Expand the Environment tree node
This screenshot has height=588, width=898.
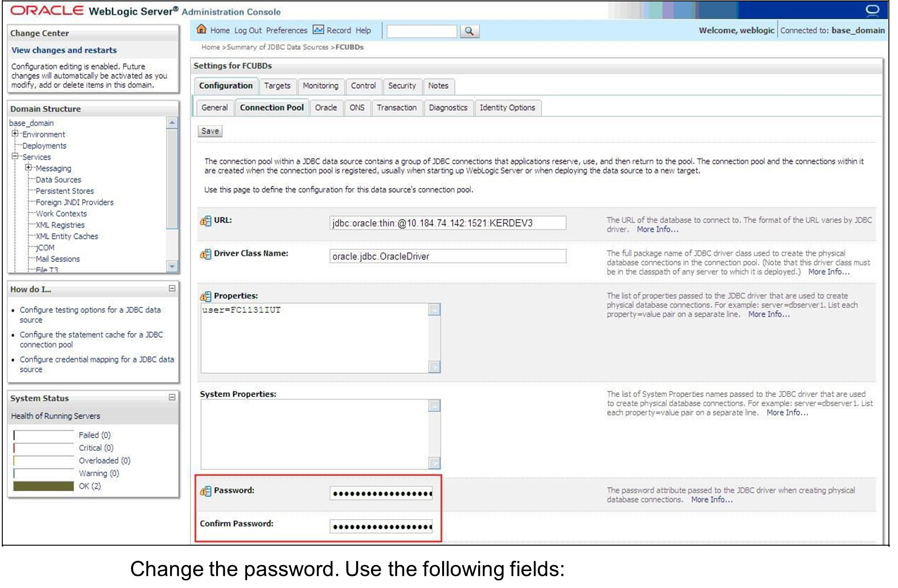[x=15, y=133]
